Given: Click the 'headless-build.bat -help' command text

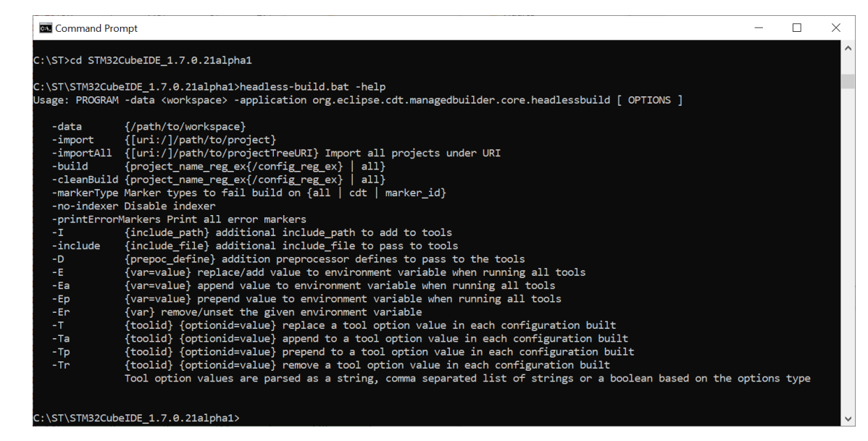Looking at the screenshot, I should pos(313,87).
